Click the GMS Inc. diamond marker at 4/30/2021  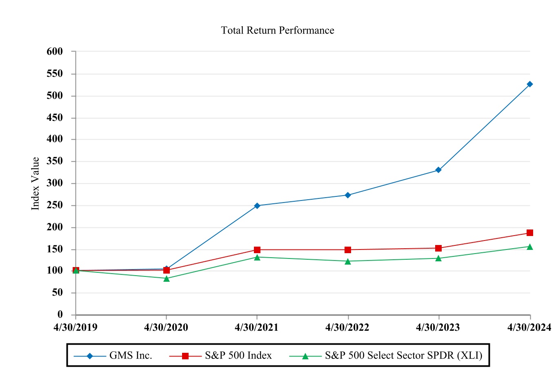257,206
